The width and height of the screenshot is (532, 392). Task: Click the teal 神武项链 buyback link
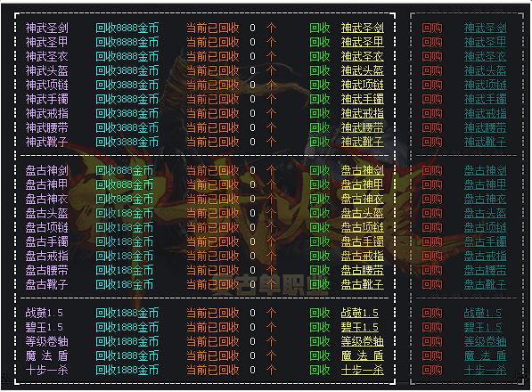[x=485, y=85]
